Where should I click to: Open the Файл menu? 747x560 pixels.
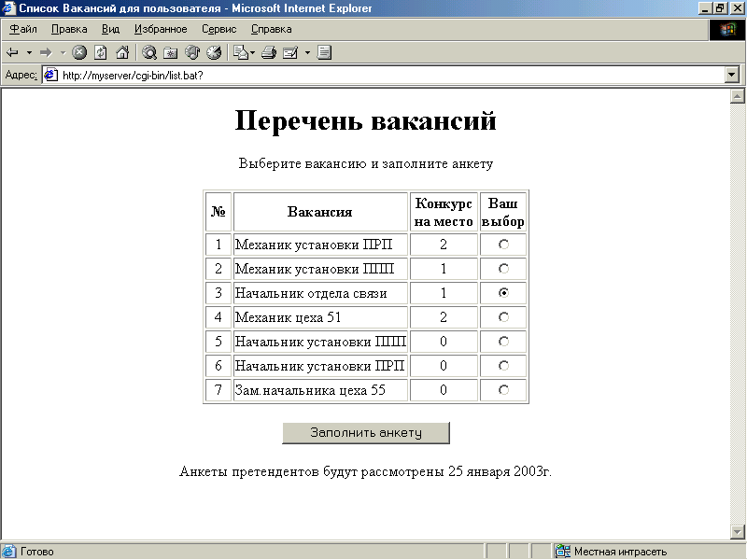click(x=23, y=29)
